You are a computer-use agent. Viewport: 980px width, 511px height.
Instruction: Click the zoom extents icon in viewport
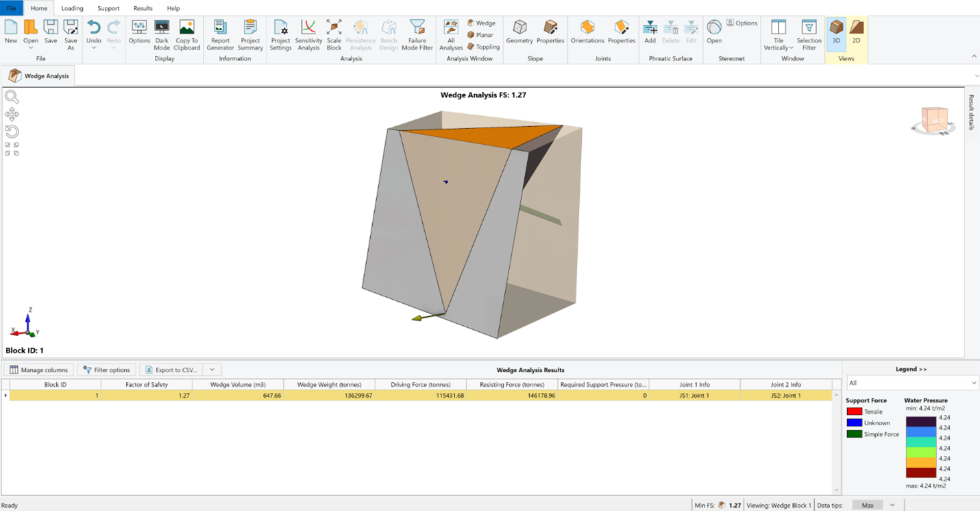(x=12, y=149)
